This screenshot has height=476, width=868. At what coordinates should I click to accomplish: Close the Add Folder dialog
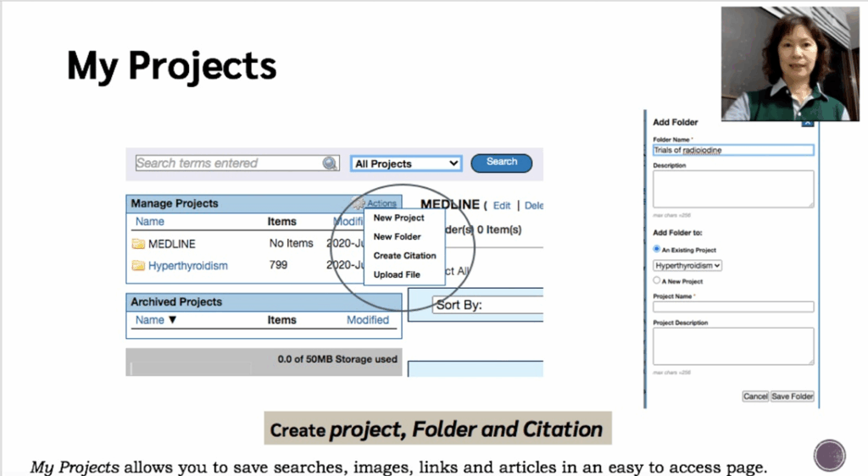[807, 123]
